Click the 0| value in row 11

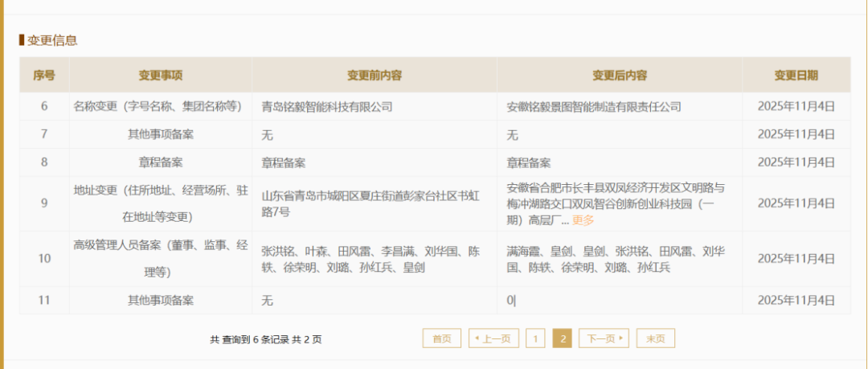511,301
